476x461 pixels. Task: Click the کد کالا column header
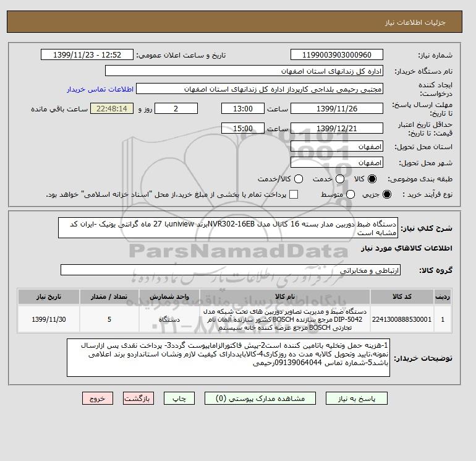402,296
